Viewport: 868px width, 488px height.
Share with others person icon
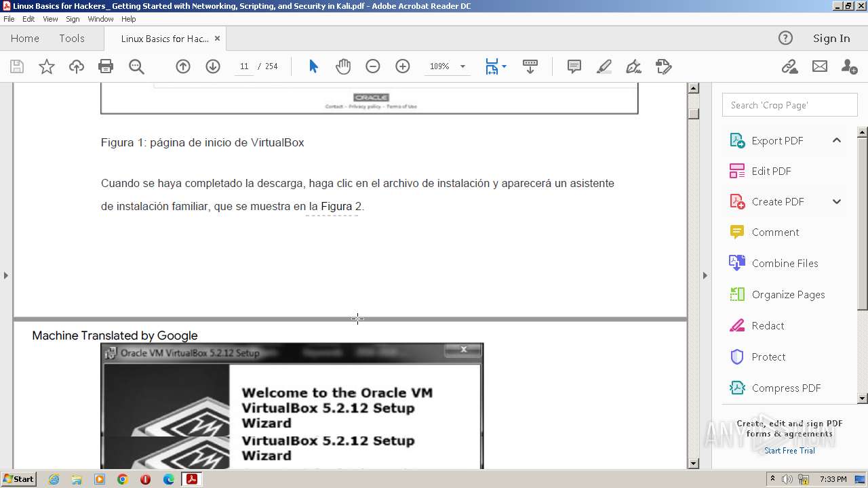(849, 66)
